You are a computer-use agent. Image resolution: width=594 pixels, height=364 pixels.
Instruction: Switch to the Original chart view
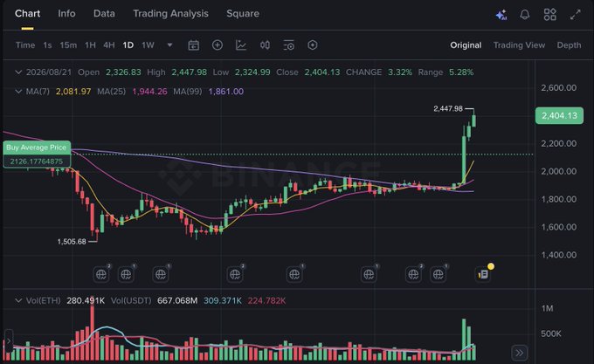point(466,45)
